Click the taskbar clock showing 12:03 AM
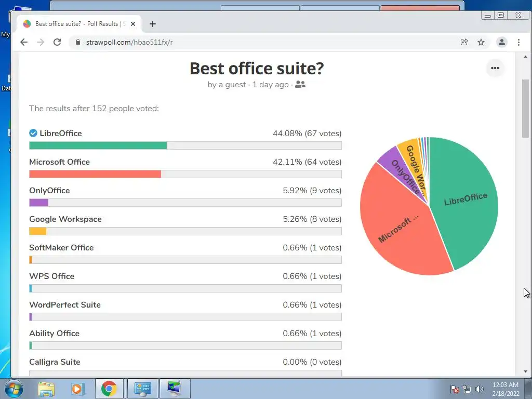Viewport: 532px width, 399px height. (506, 389)
